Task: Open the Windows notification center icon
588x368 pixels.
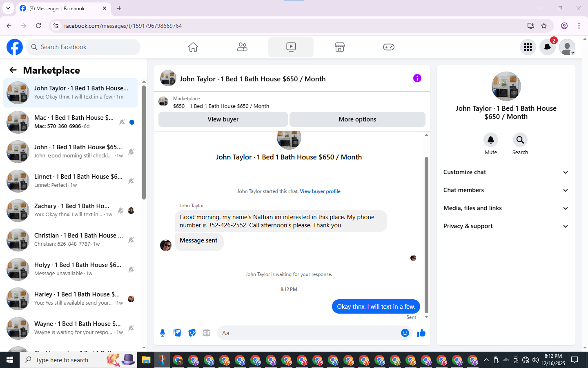Action: click(x=575, y=360)
